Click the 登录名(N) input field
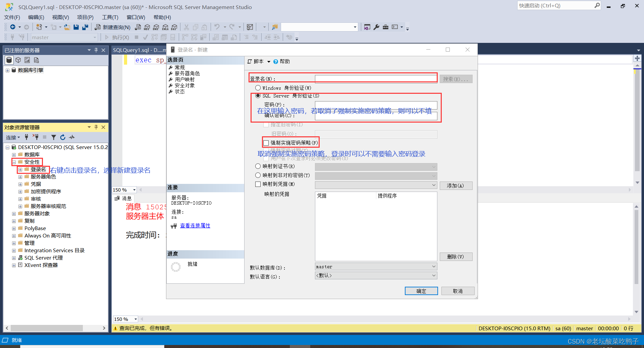Image resolution: width=644 pixels, height=348 pixels. click(376, 78)
